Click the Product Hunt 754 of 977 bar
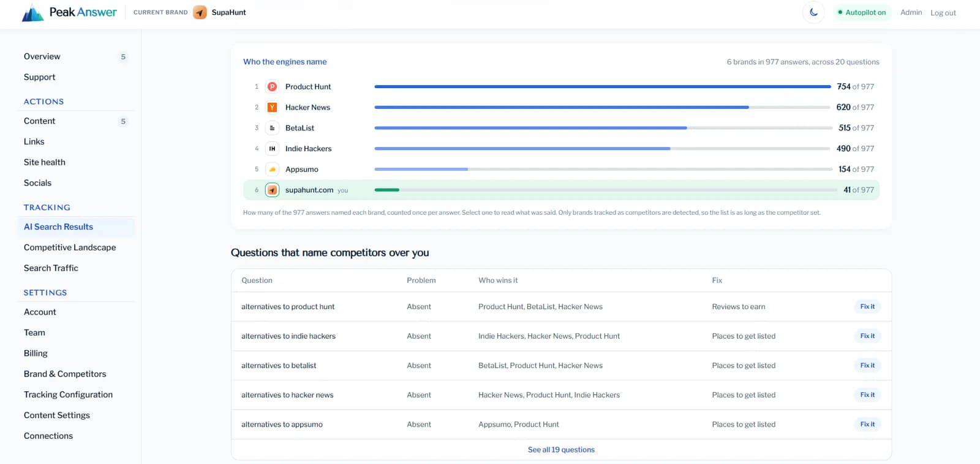The height and width of the screenshot is (464, 980). pos(603,87)
